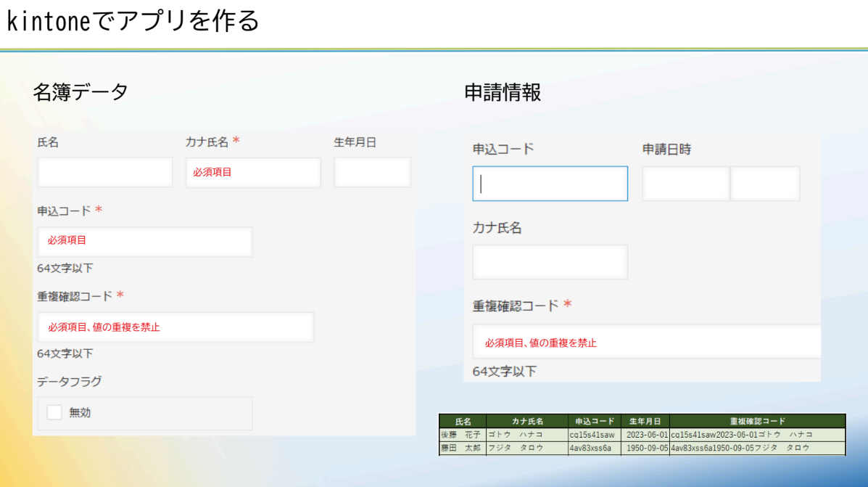Click table header 生年月日

tap(645, 421)
